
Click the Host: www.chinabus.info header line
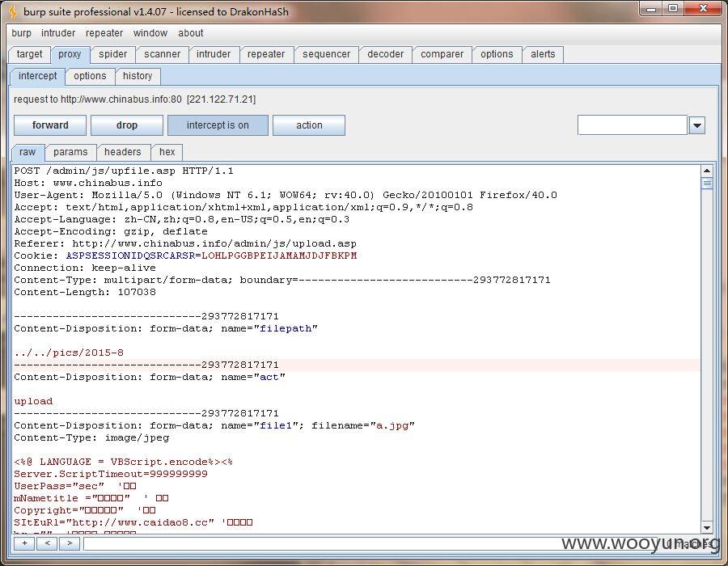[88, 183]
